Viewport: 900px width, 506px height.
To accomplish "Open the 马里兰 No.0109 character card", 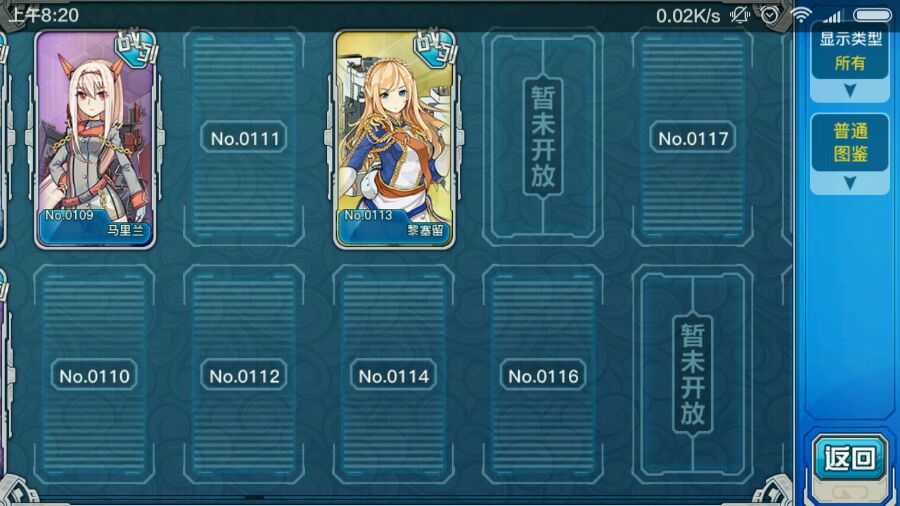I will point(95,139).
